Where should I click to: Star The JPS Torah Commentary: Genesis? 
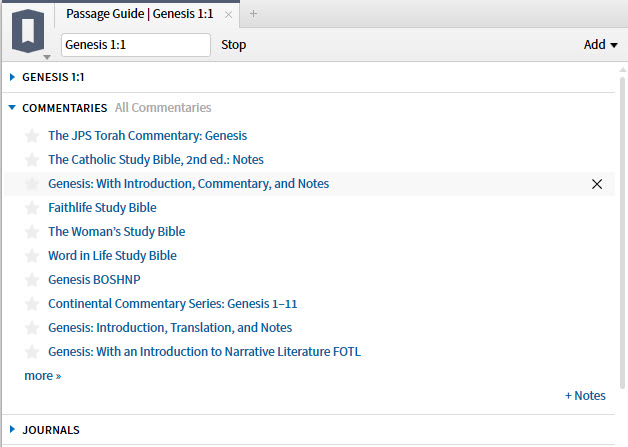point(32,136)
